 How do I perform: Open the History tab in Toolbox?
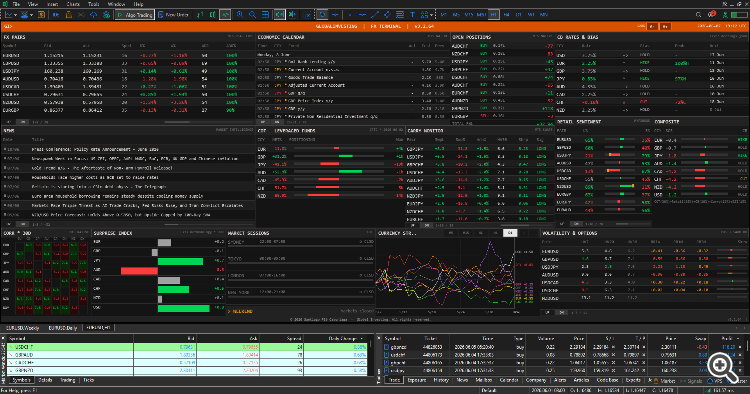tap(441, 380)
